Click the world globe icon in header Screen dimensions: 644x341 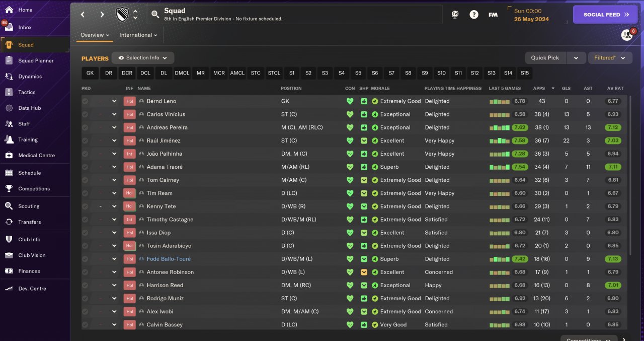(x=455, y=15)
